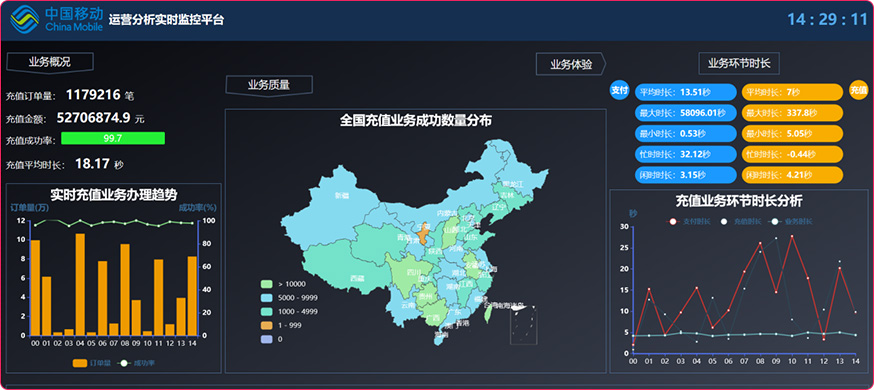Screen dimensions: 874x390
Task: Select the blue 支付 circle badge
Action: [x=619, y=90]
